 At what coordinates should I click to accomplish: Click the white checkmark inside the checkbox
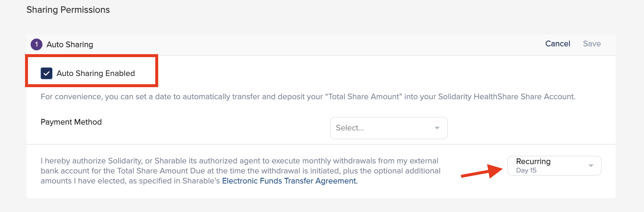[47, 74]
